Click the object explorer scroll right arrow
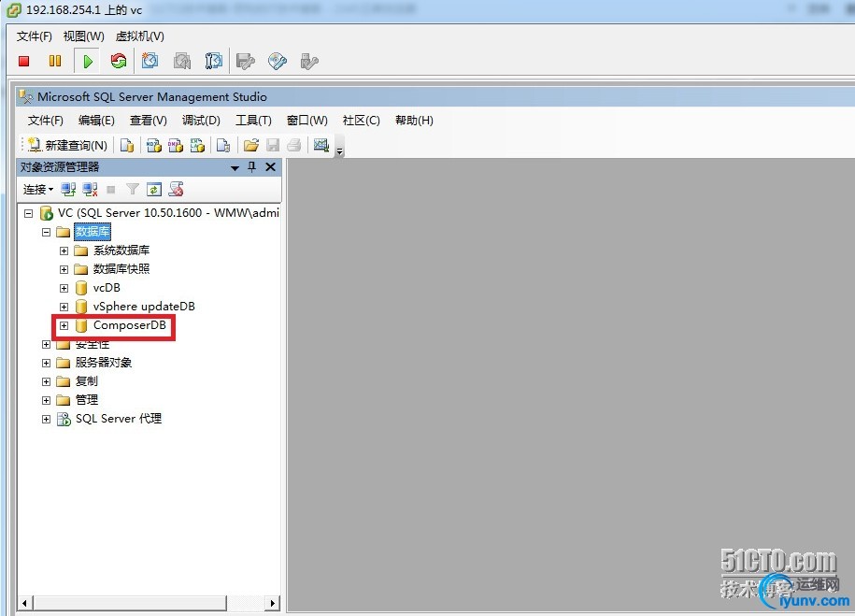This screenshot has height=616, width=855. tap(273, 603)
